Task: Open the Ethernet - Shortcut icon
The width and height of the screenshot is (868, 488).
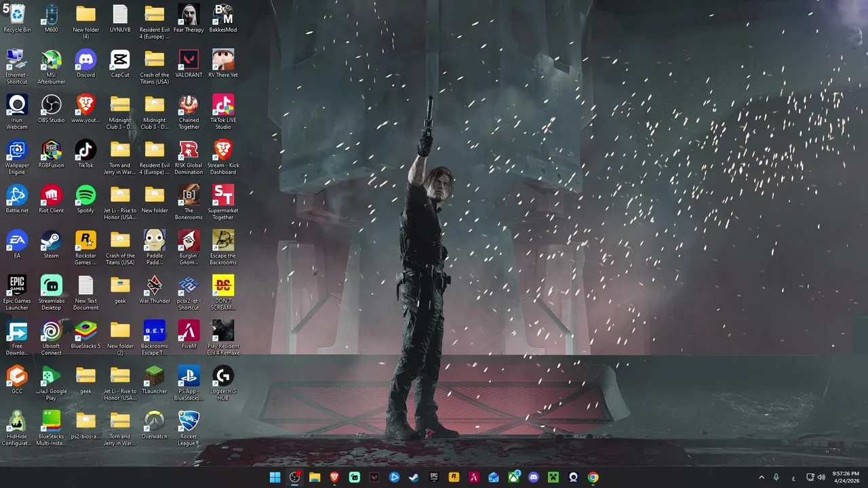Action: [x=17, y=67]
